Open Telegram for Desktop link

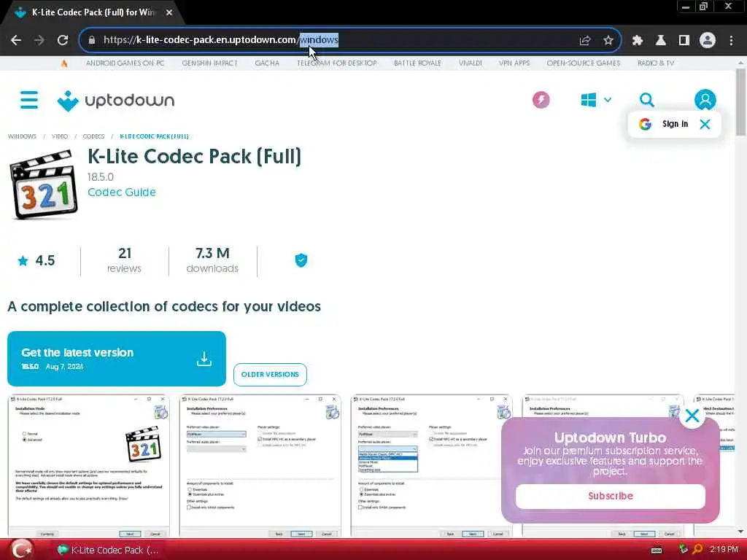click(337, 63)
